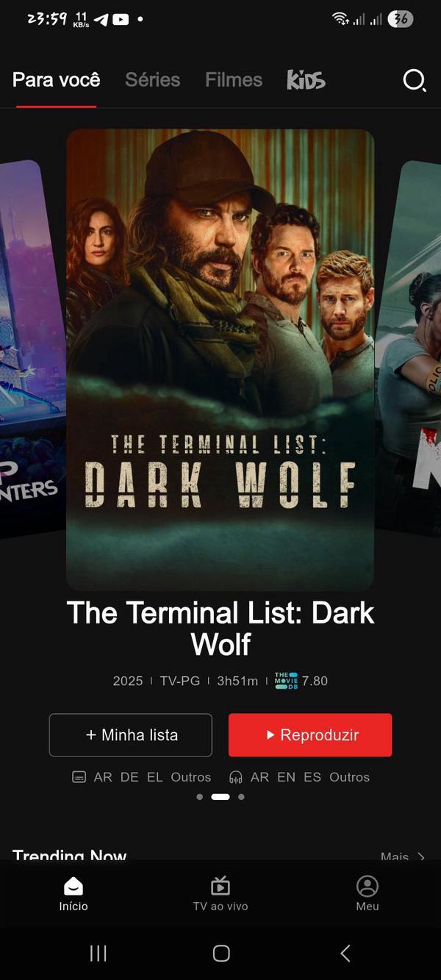Open the search magnifier icon
Screen dimensions: 441x980
click(x=415, y=80)
